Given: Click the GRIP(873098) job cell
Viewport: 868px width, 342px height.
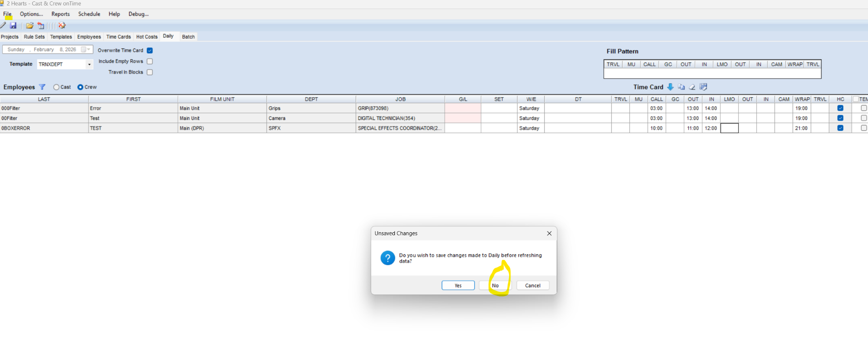Looking at the screenshot, I should coord(400,108).
